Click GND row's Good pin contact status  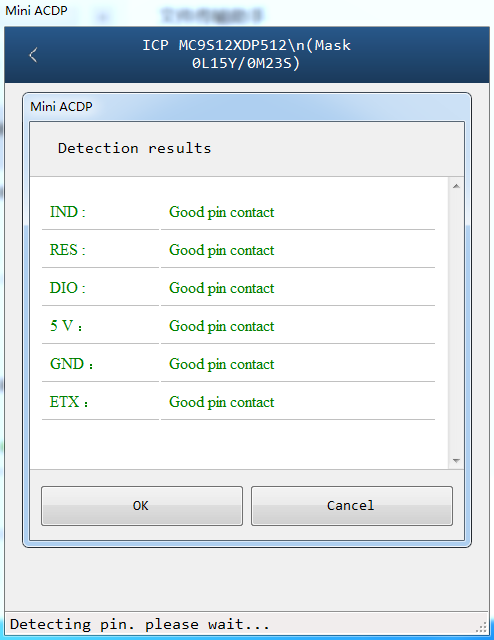(222, 364)
